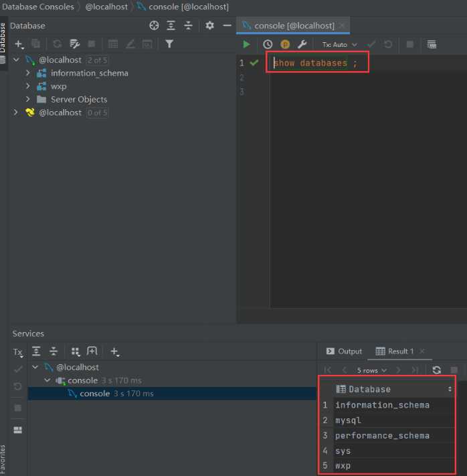Open data source properties icon
Image resolution: width=467 pixels, height=476 pixels.
click(x=74, y=44)
